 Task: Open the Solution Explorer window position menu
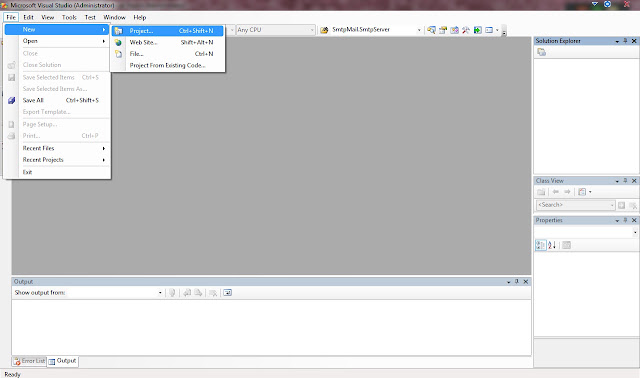tap(617, 41)
